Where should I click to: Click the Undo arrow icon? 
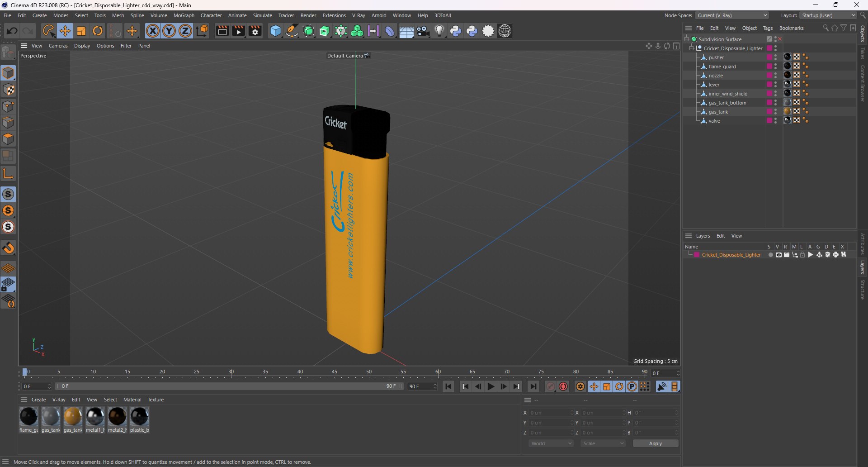[12, 31]
